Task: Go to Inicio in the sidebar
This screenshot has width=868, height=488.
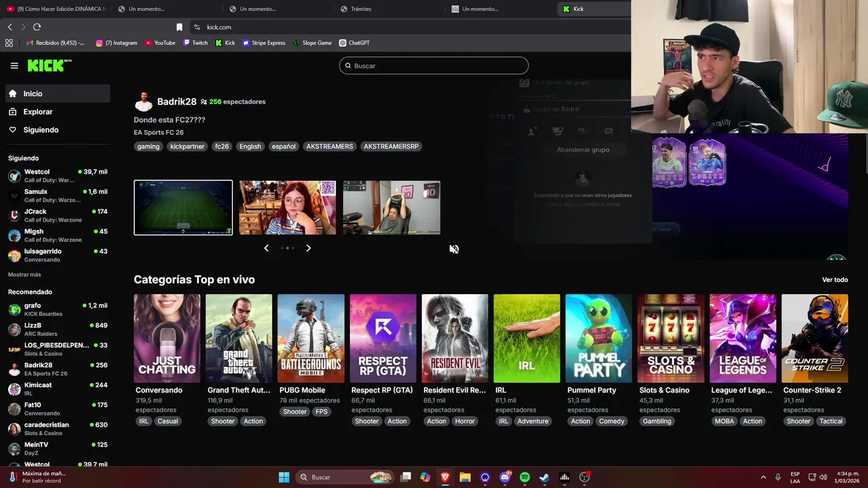Action: tap(58, 94)
